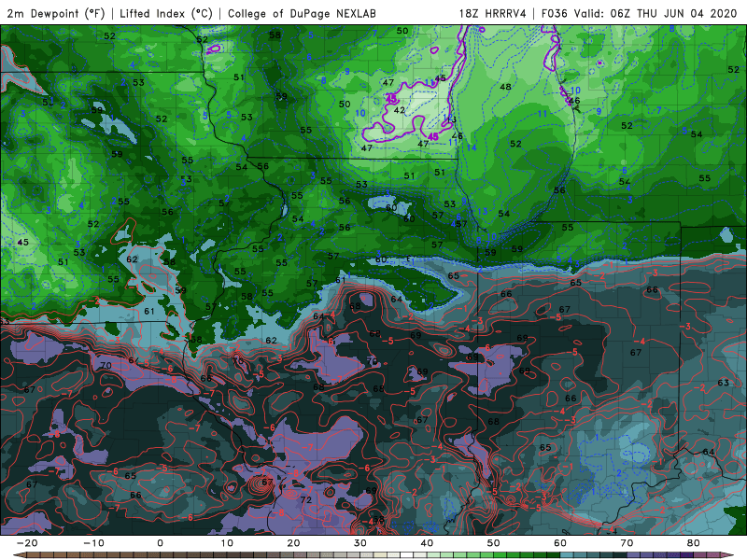Screen dimensions: 747x560
Task: Click the 80 label on the color scale
Action: [694, 543]
